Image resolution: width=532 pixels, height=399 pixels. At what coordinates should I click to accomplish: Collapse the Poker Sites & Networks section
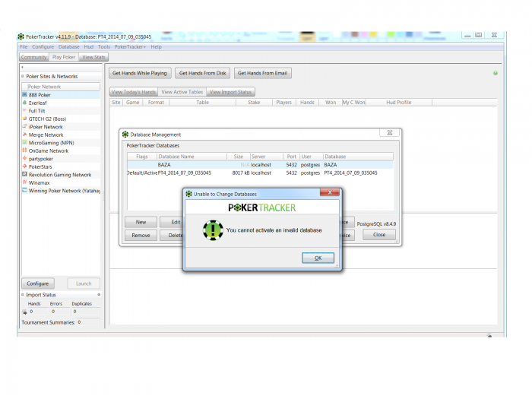click(23, 76)
